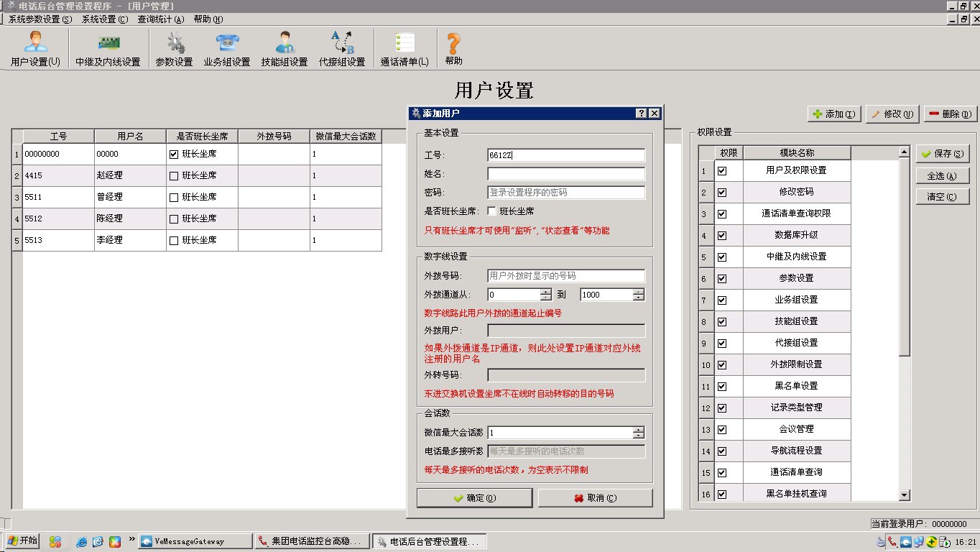Click the 修改 user button

(893, 114)
